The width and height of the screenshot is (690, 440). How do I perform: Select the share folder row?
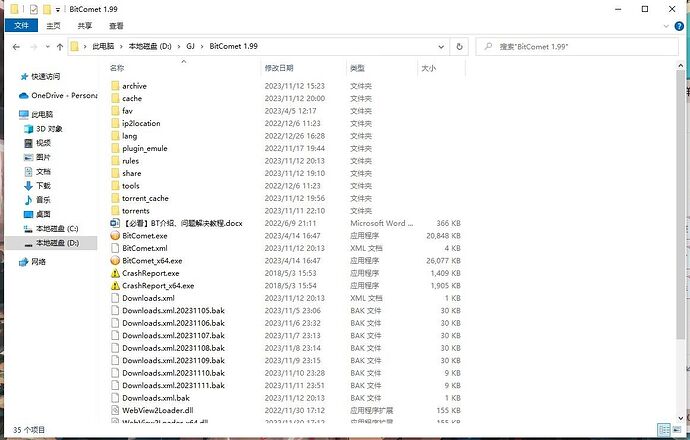pyautogui.click(x=286, y=173)
